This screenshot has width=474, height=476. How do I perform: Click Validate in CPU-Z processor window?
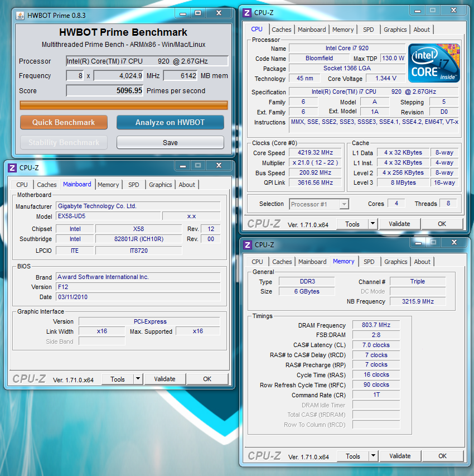click(x=399, y=224)
